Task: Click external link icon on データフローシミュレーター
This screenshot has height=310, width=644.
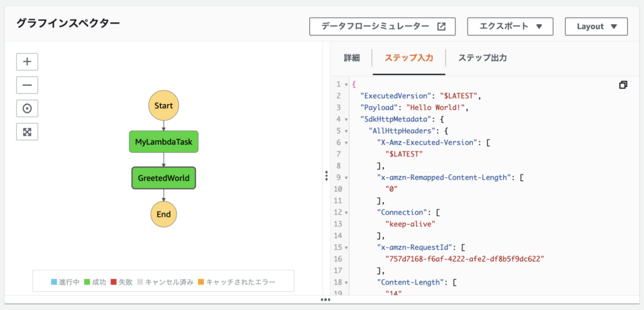Action: tap(441, 27)
